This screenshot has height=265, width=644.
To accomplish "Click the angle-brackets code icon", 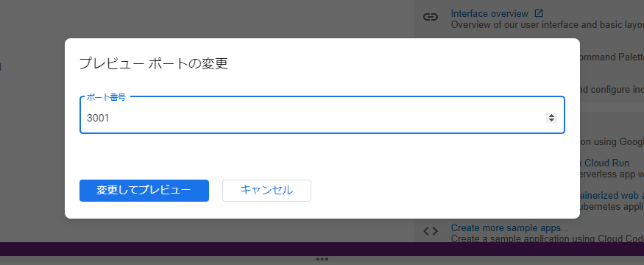I will [x=430, y=231].
